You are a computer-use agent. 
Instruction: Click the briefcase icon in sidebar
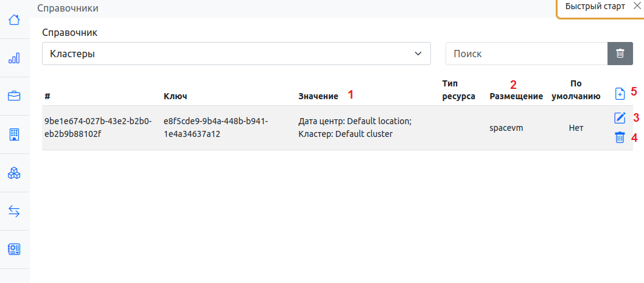[14, 96]
